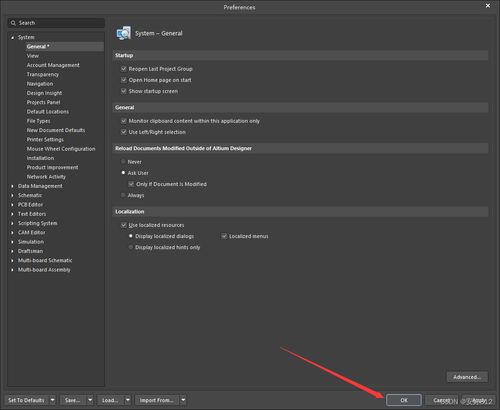500x410 pixels.
Task: Open Mouse Wheel Configuration page
Action: [61, 149]
